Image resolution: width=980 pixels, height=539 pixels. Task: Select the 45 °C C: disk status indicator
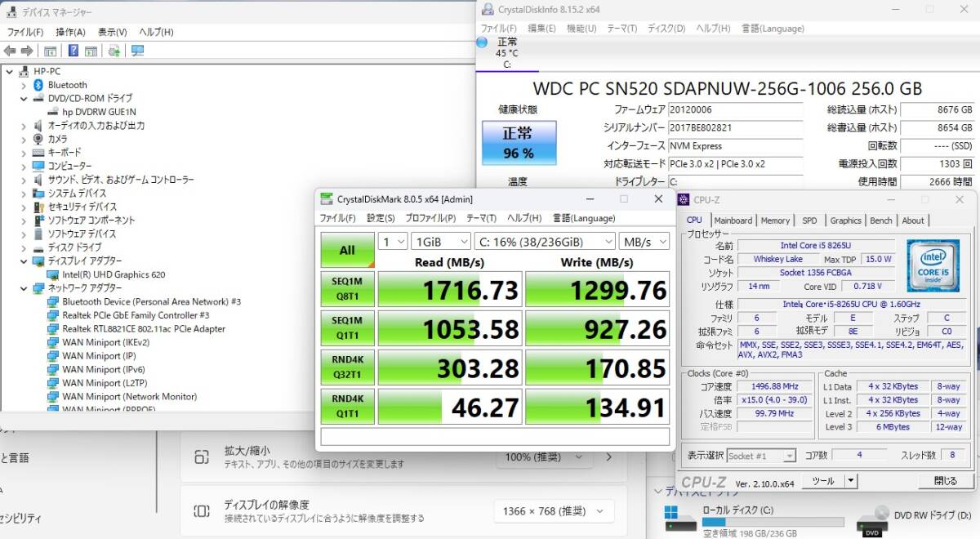pyautogui.click(x=507, y=52)
